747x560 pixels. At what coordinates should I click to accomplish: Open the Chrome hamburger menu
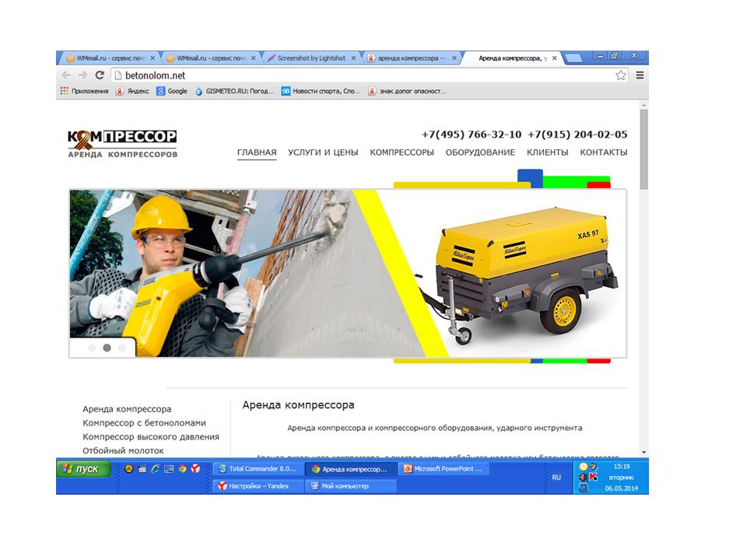point(640,75)
